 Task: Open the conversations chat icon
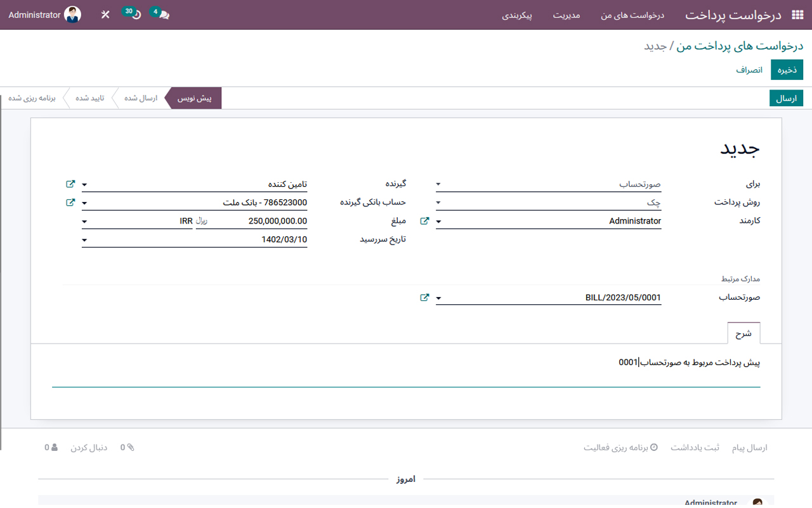pyautogui.click(x=164, y=15)
